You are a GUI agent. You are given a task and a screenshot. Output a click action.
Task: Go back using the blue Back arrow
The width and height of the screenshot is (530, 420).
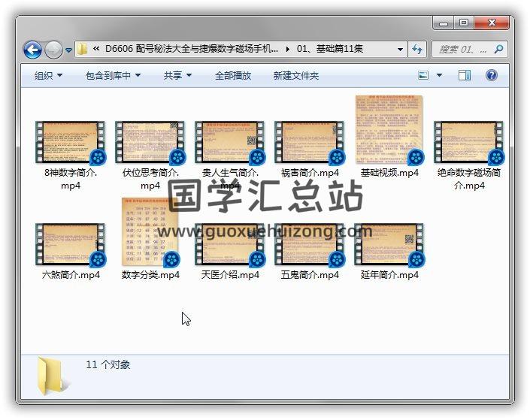click(32, 50)
